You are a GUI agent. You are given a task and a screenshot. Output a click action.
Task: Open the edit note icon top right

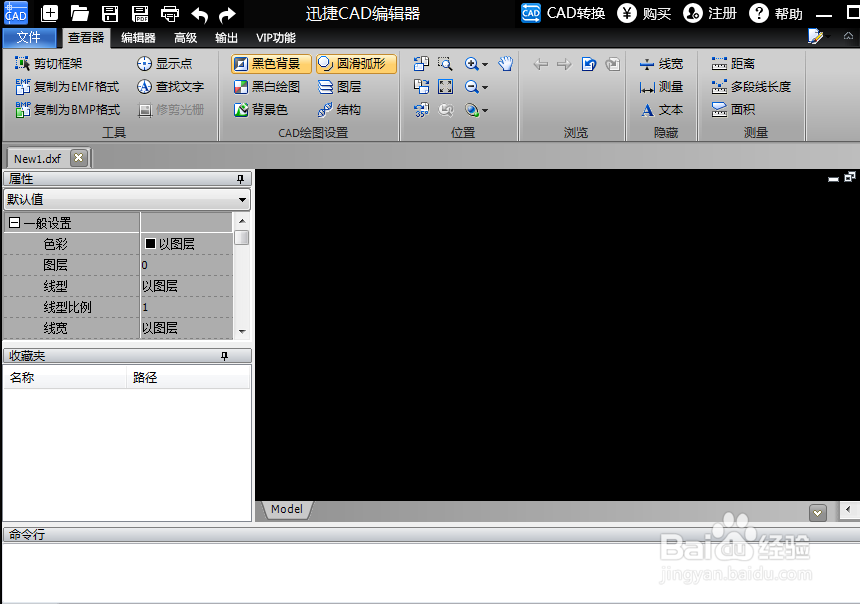816,37
